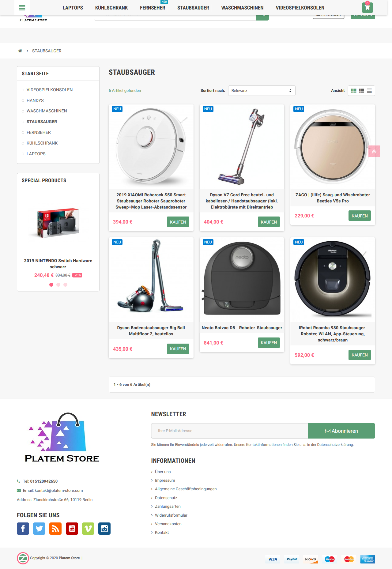Open the Facebook social link
The height and width of the screenshot is (569, 392).
coord(23,529)
